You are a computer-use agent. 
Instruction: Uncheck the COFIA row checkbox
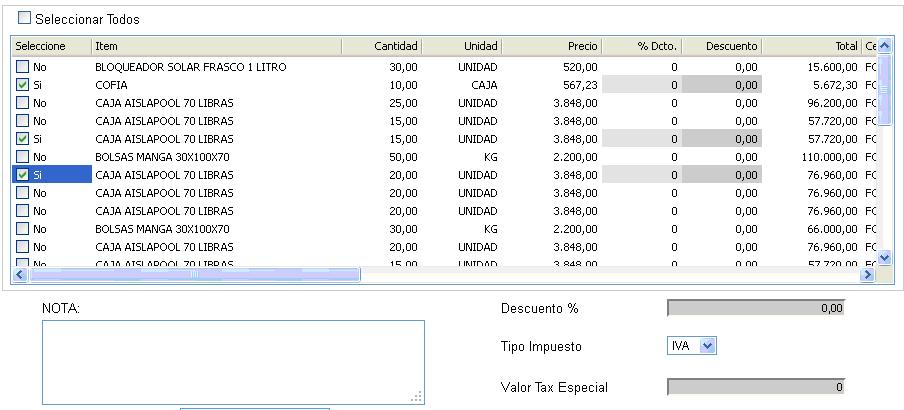coord(22,85)
